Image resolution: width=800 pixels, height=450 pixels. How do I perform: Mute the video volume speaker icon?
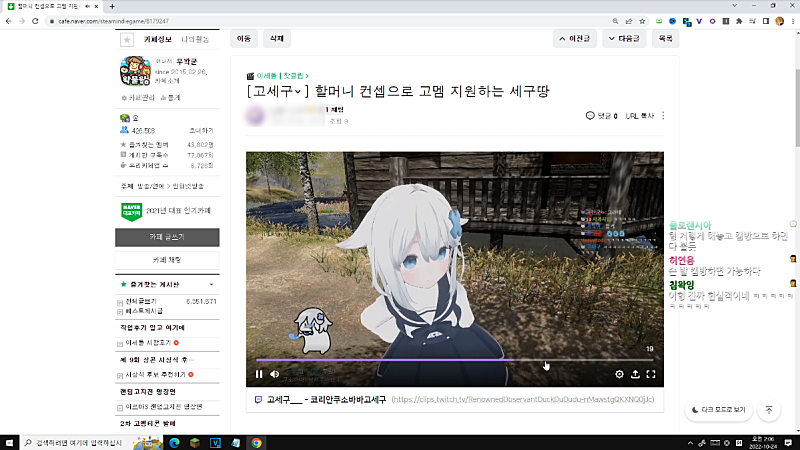coord(274,374)
